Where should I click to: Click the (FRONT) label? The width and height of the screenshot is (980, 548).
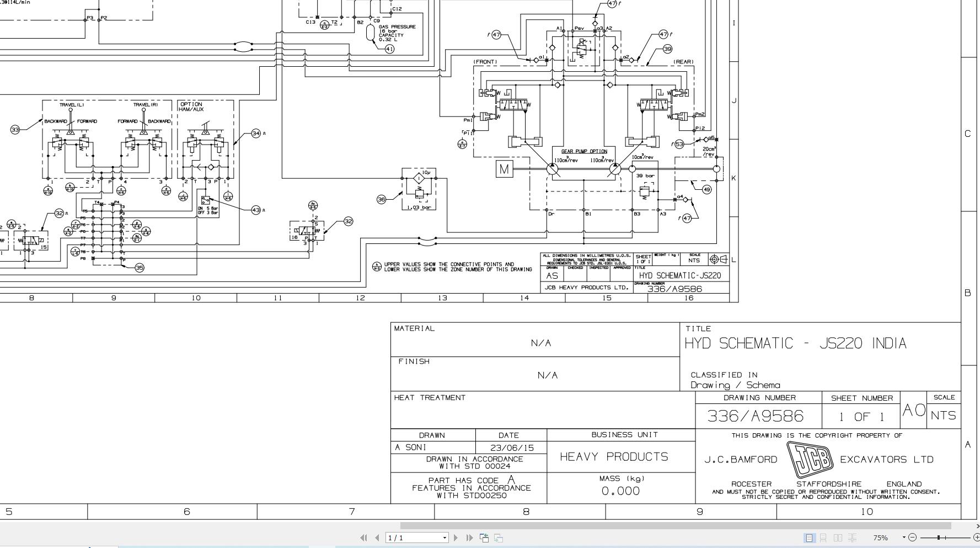coord(485,62)
